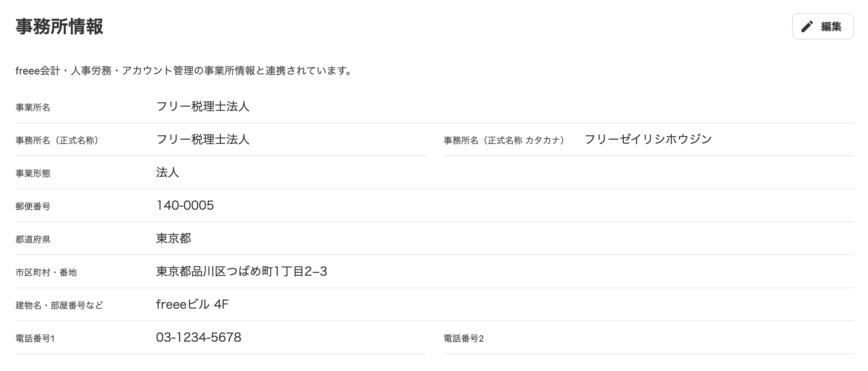This screenshot has height=371, width=868.
Task: Select the katakana name フリーゼイリシホウジン
Action: click(648, 139)
